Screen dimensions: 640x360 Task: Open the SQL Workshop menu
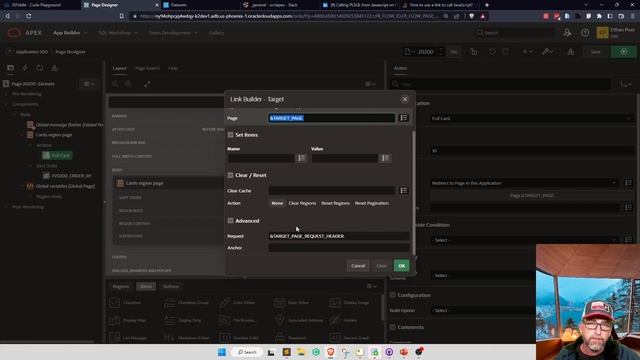click(x=118, y=33)
